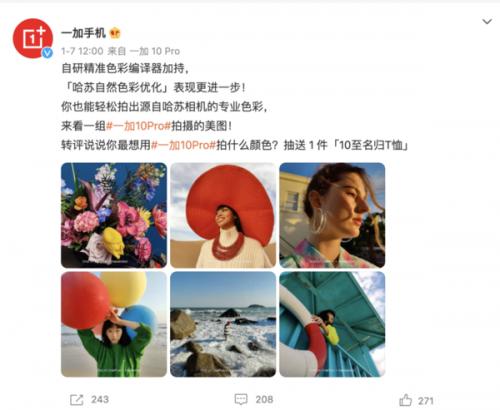Click the repost count 243
500x410 pixels.
[x=100, y=399]
